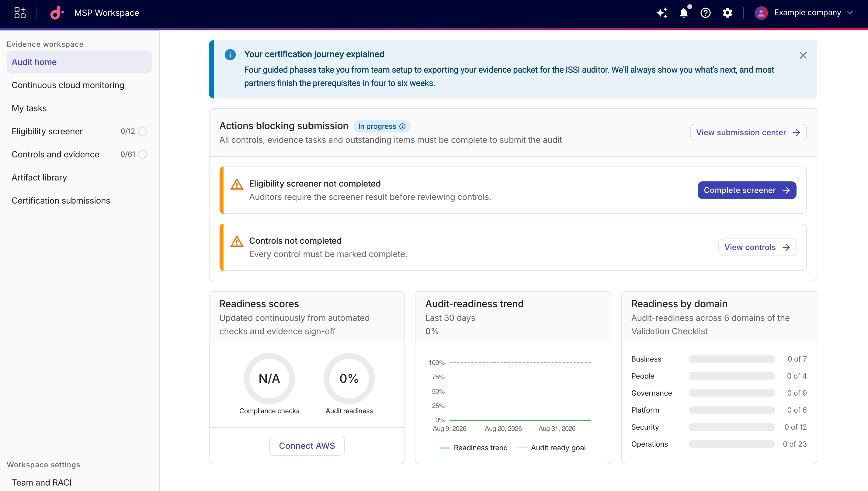
Task: Click the Operations domain progress bar
Action: coord(732,444)
